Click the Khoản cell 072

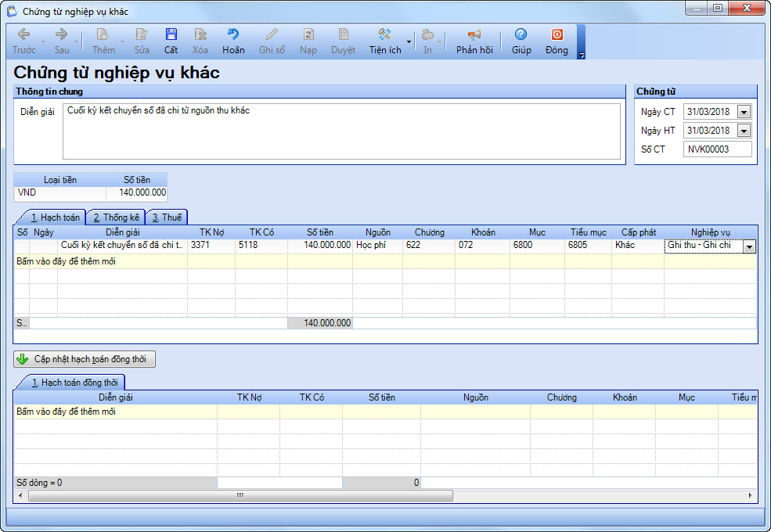click(x=482, y=245)
